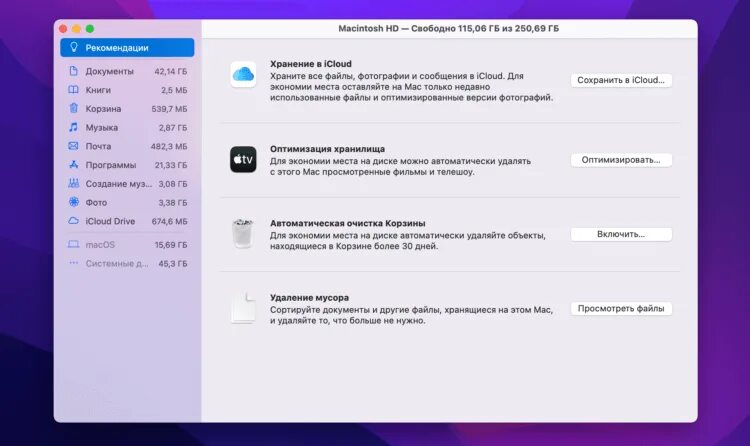Click the book icon next to Книги
Viewport: 750px width, 446px height.
73,89
